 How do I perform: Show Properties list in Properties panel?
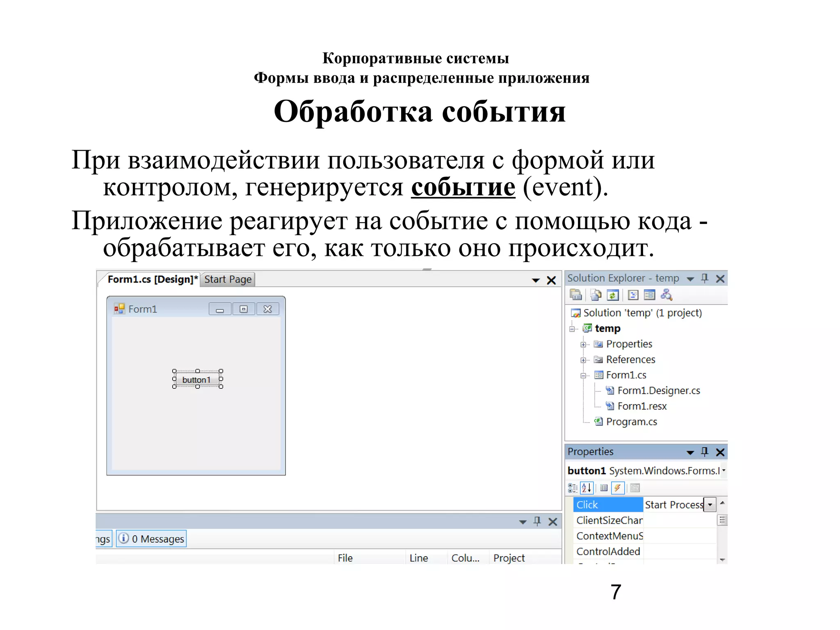(604, 488)
